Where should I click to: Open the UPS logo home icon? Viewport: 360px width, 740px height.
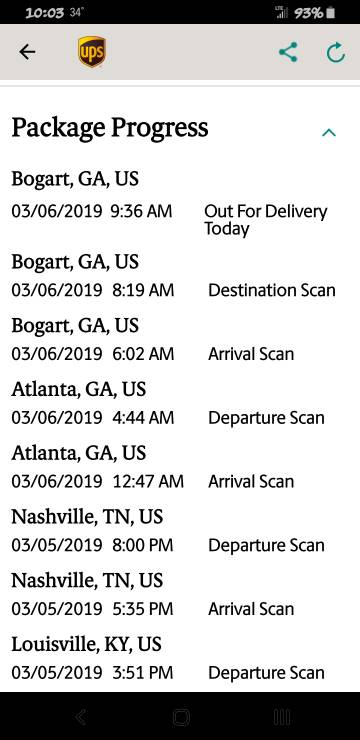tap(92, 52)
